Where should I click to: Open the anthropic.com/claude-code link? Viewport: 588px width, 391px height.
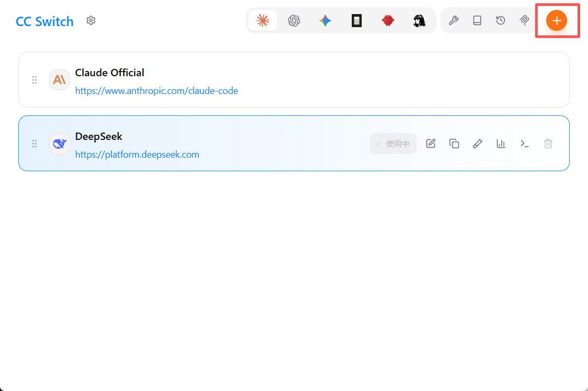(x=156, y=91)
